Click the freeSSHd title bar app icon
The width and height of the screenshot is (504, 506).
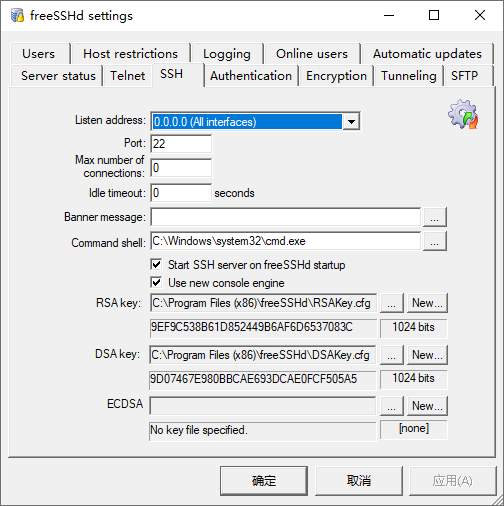click(17, 15)
